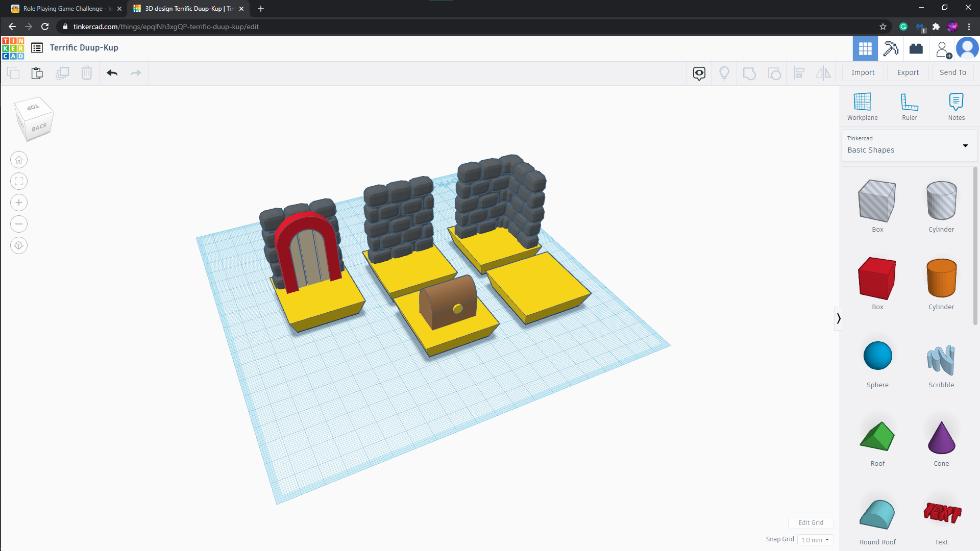
Task: Click the Align tool icon
Action: tap(799, 73)
